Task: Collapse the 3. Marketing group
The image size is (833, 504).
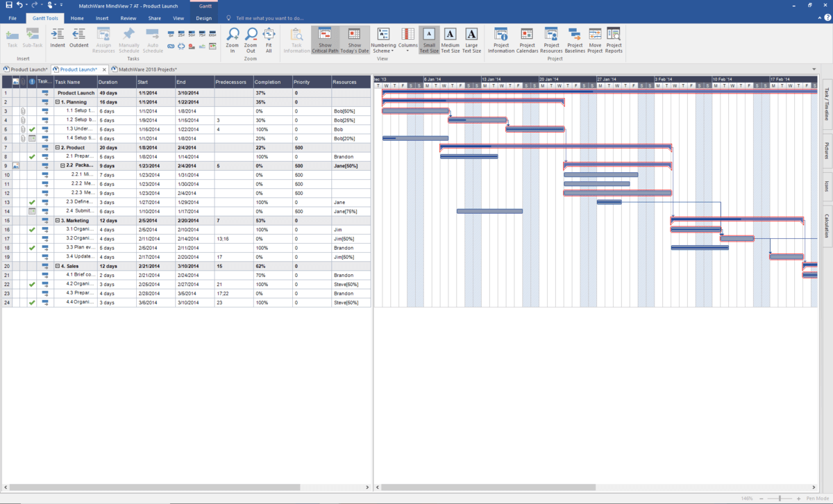Action: pyautogui.click(x=58, y=220)
